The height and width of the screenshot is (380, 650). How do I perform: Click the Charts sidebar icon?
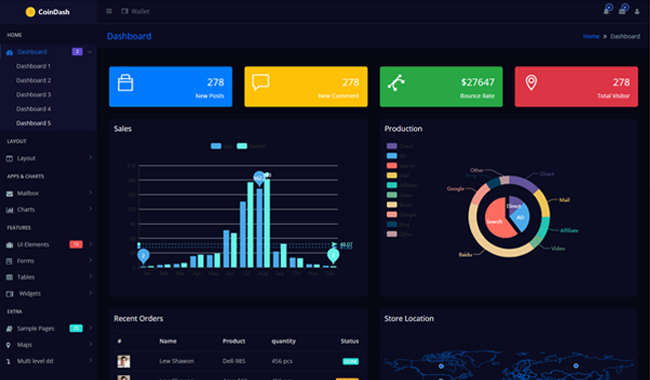tap(10, 210)
